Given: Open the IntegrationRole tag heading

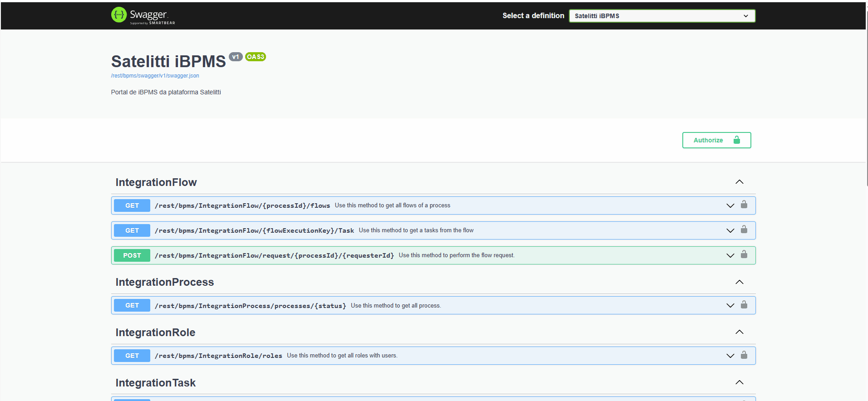Looking at the screenshot, I should point(155,333).
